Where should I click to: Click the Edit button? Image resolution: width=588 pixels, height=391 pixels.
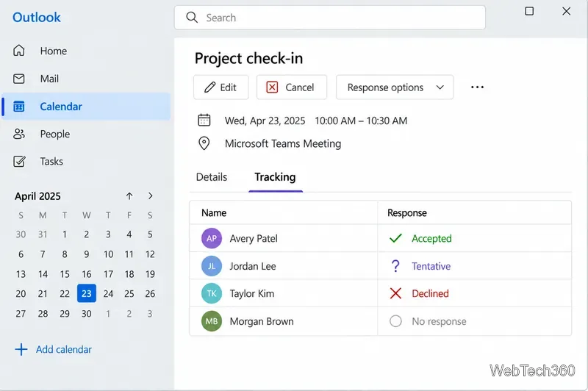[221, 87]
